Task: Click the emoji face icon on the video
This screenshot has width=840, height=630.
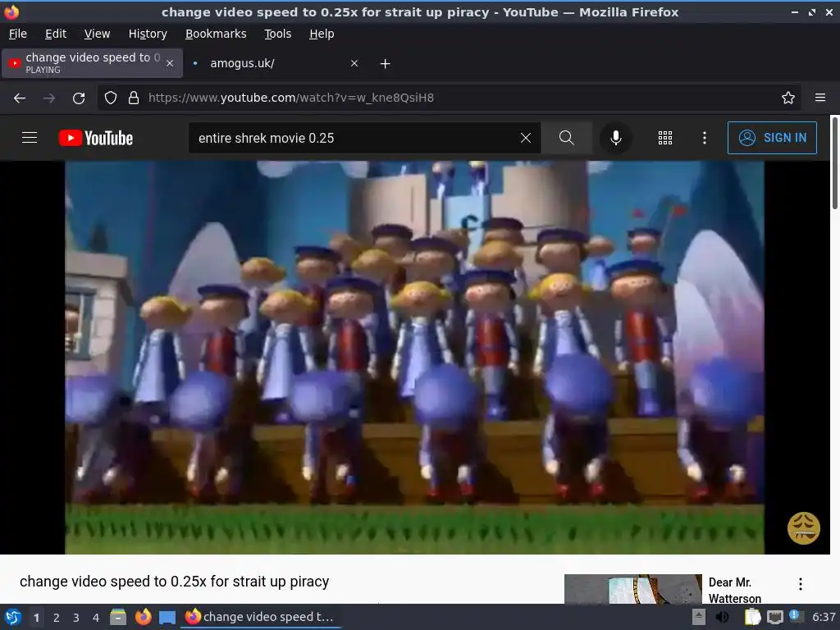Action: coord(803,528)
